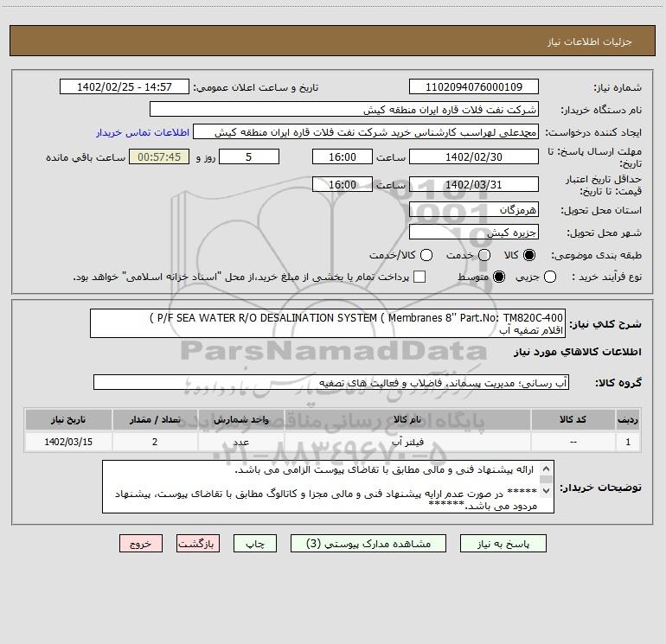Click تاریخ نیاز column header
This screenshot has width=666, height=644.
click(68, 419)
